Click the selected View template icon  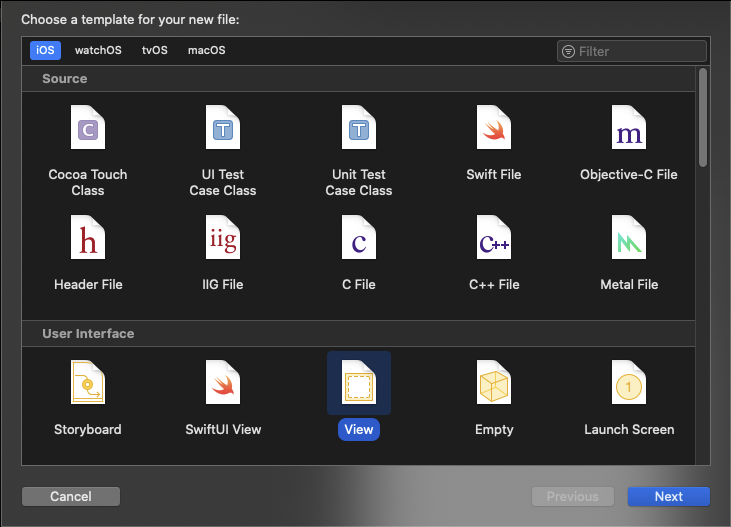tap(359, 382)
